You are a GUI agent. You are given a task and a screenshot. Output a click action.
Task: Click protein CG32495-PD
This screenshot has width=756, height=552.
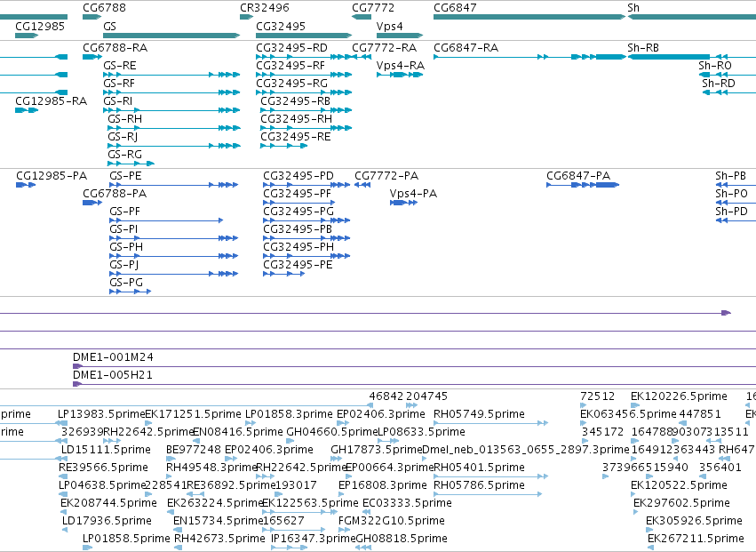pos(306,185)
